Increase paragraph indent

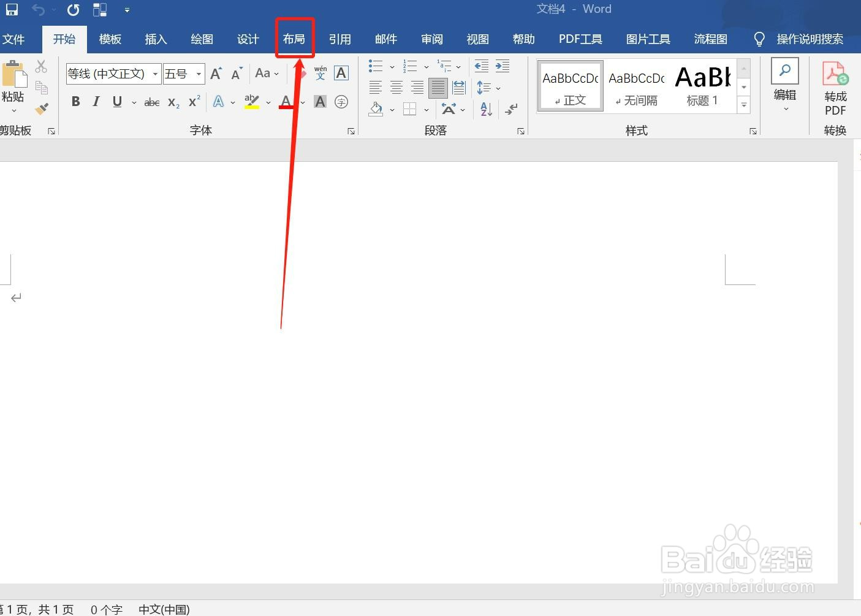click(x=503, y=66)
